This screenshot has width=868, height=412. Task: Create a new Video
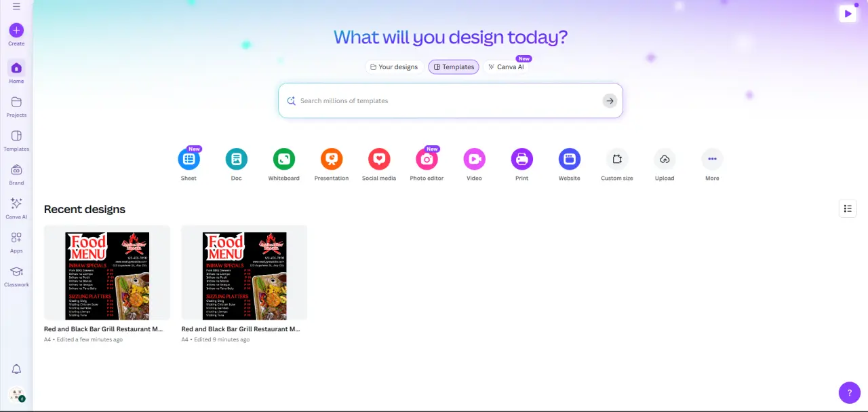[x=474, y=164]
